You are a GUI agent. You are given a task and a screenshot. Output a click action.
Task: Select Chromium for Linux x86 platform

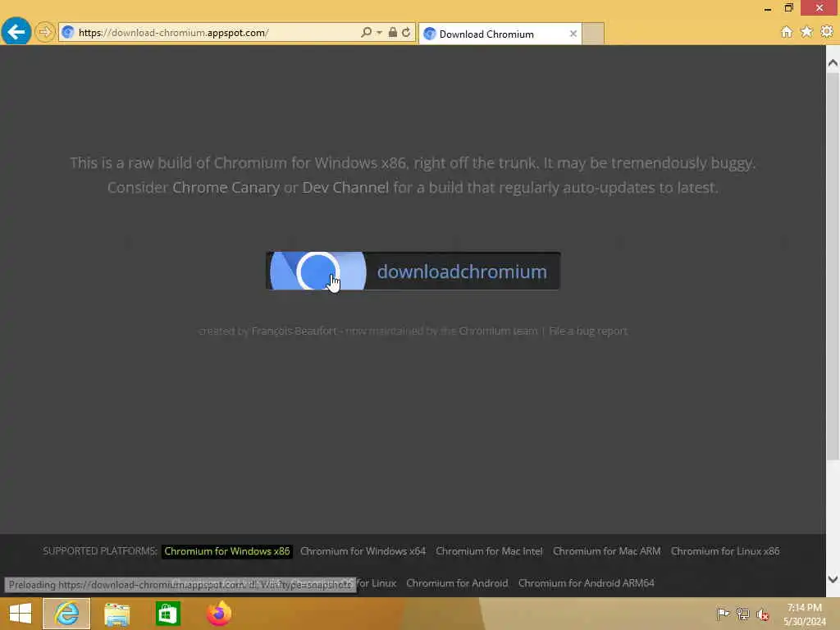pyautogui.click(x=725, y=551)
